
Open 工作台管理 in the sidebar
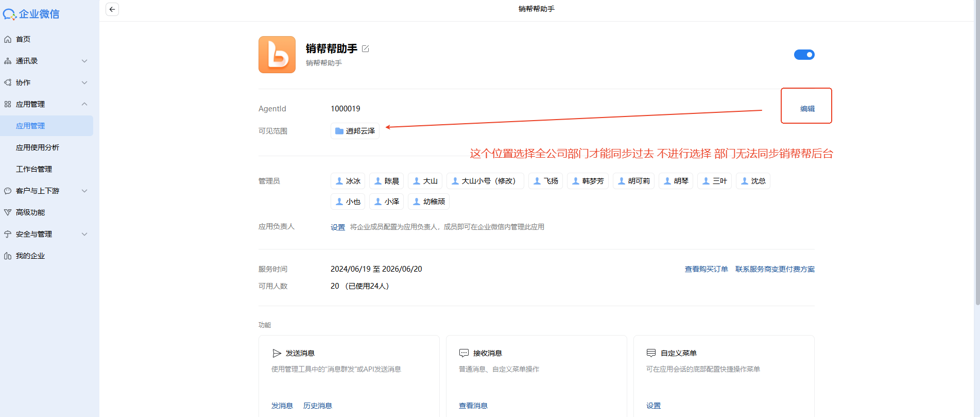34,169
